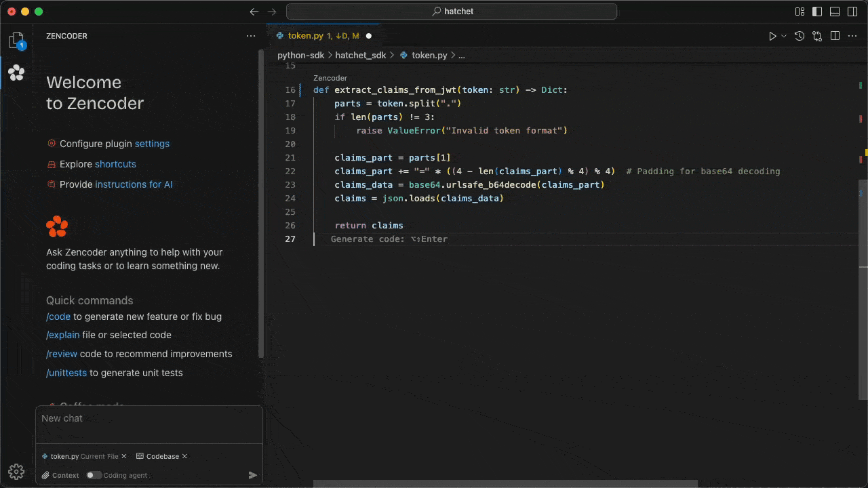
Task: Go back in navigation history
Action: tap(254, 12)
